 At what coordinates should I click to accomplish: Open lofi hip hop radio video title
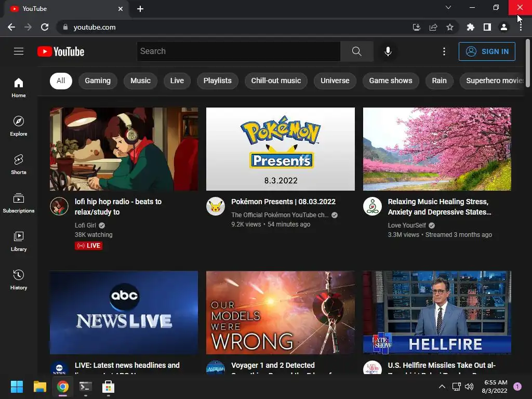tap(118, 207)
